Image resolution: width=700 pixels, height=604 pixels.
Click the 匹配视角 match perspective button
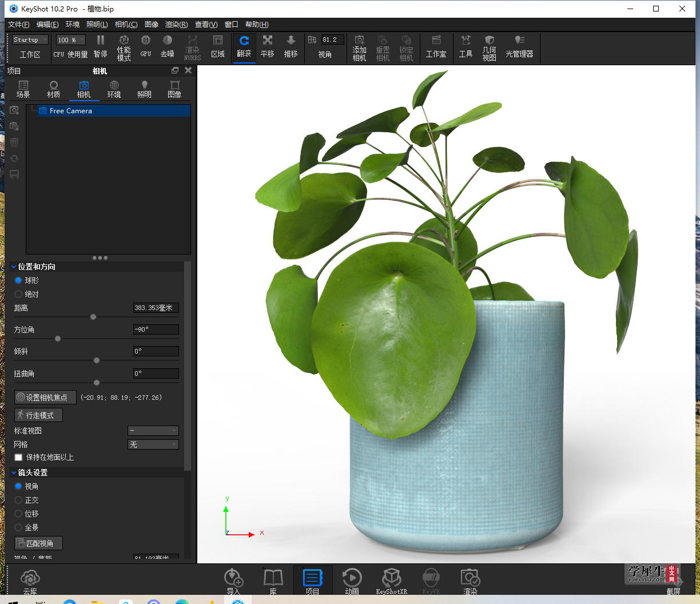pos(38,543)
